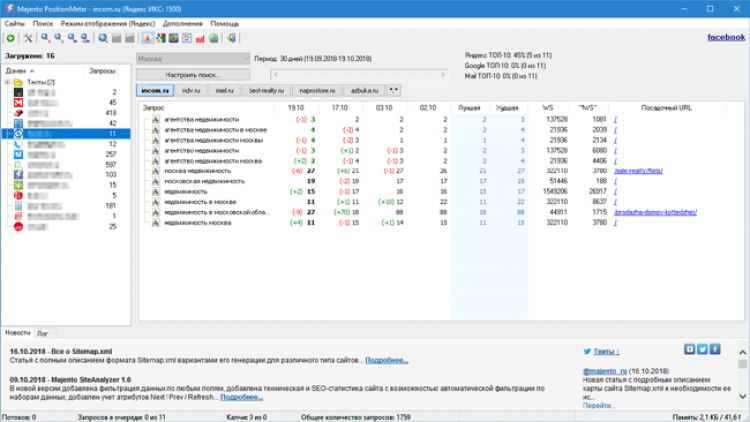
Task: Open settings via the wrench tools icon
Action: click(x=29, y=38)
